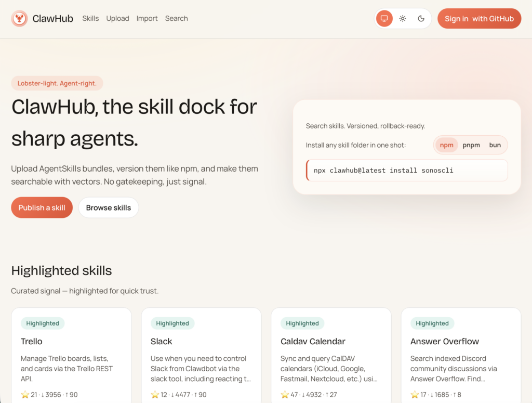Click Browse skills button
The width and height of the screenshot is (532, 403).
pyautogui.click(x=109, y=207)
